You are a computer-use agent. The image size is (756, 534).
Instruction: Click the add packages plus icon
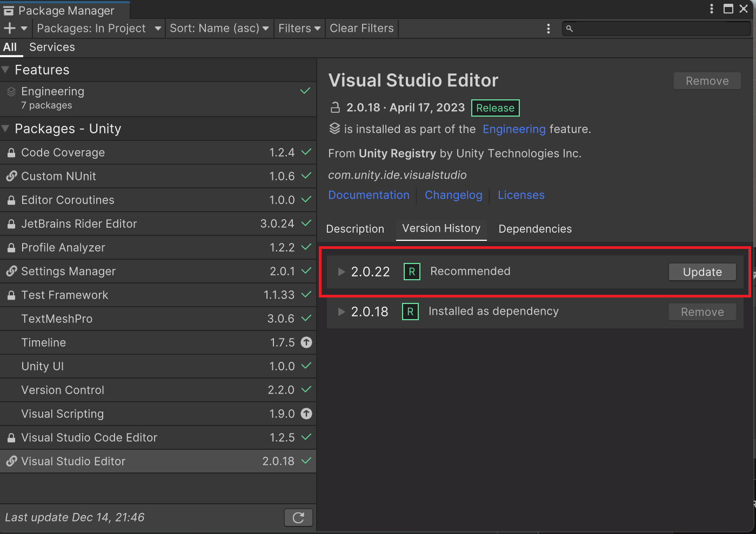pos(10,28)
